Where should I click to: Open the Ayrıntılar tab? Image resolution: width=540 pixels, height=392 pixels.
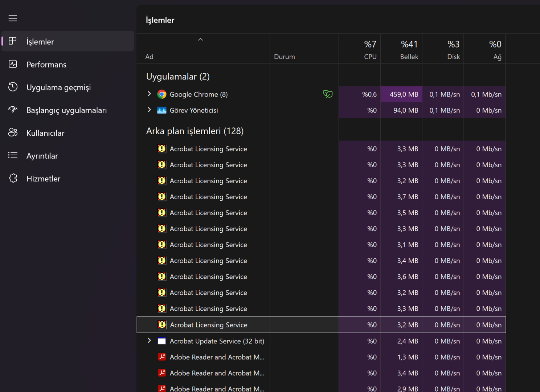[68, 155]
